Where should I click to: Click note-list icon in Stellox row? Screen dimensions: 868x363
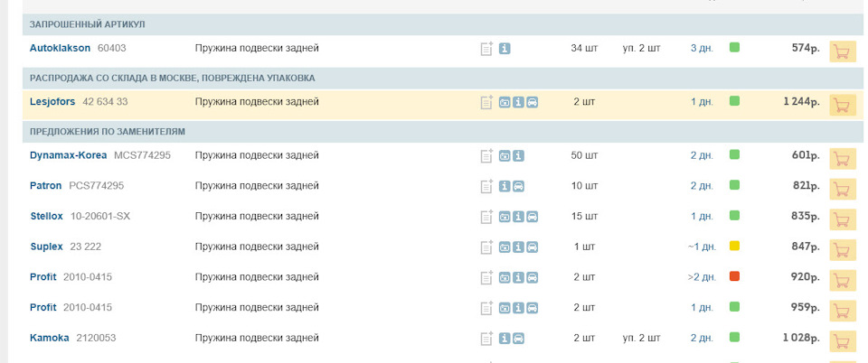(x=486, y=217)
